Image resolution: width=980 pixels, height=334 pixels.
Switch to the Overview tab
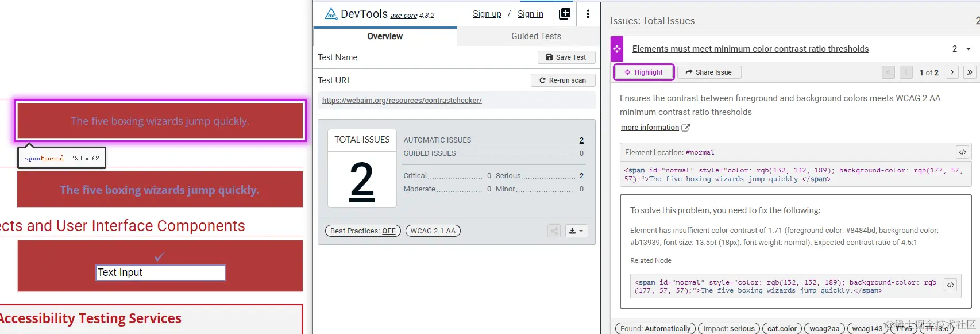385,36
